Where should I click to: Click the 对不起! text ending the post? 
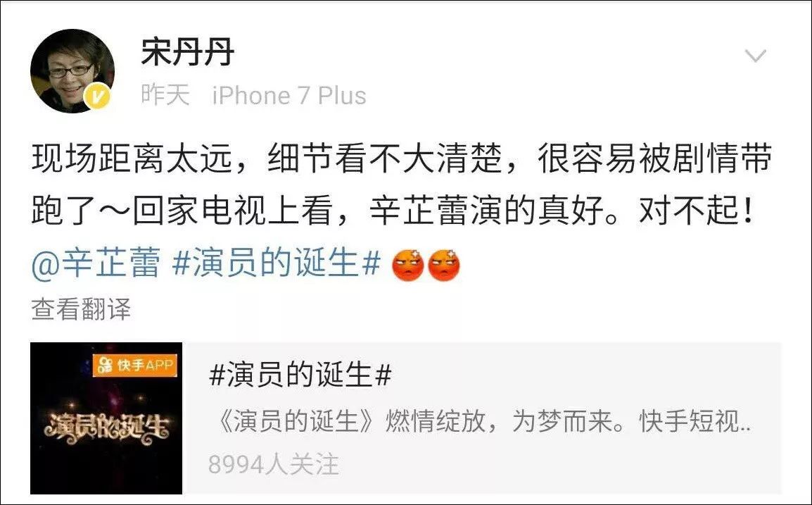point(697,211)
